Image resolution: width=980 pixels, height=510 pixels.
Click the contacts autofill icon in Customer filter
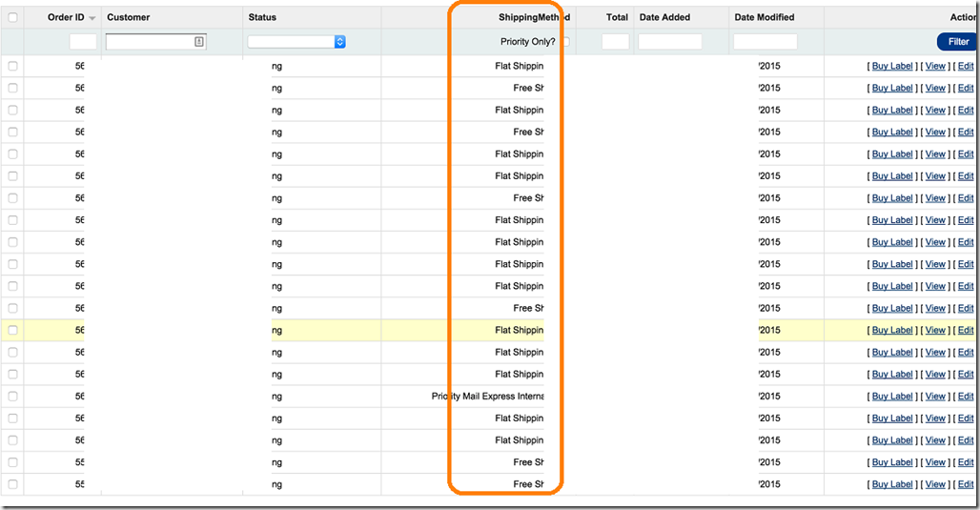(198, 42)
